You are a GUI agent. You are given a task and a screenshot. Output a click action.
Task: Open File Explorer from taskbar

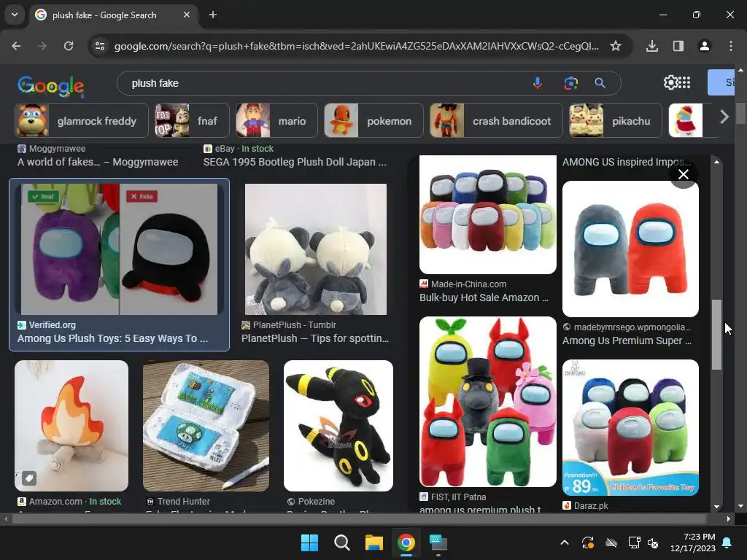[374, 542]
